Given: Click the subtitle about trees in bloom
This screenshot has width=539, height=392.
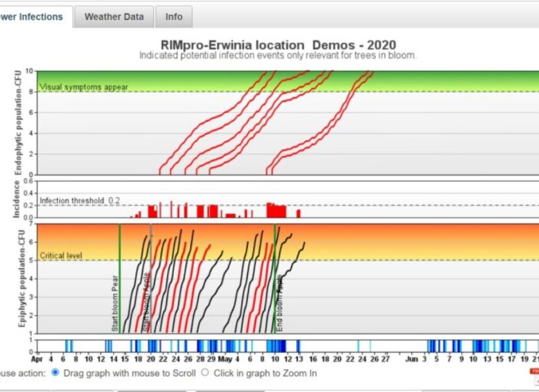Looking at the screenshot, I should pos(278,55).
